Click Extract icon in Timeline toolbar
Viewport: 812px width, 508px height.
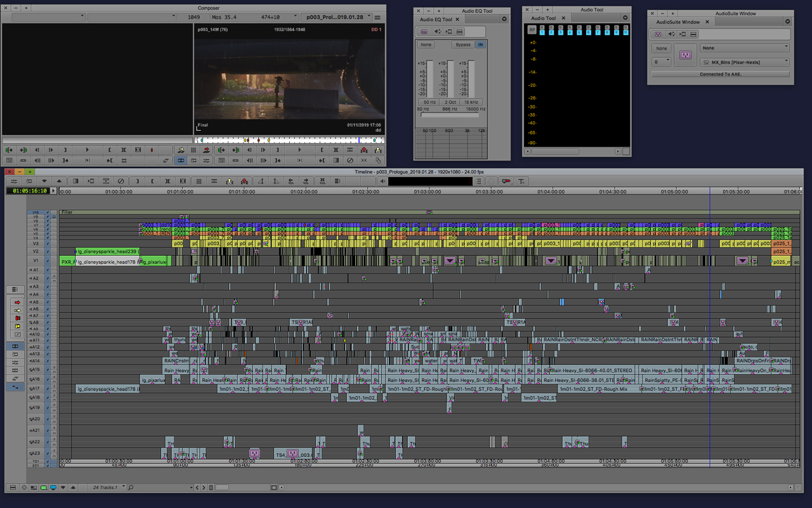pos(229,181)
